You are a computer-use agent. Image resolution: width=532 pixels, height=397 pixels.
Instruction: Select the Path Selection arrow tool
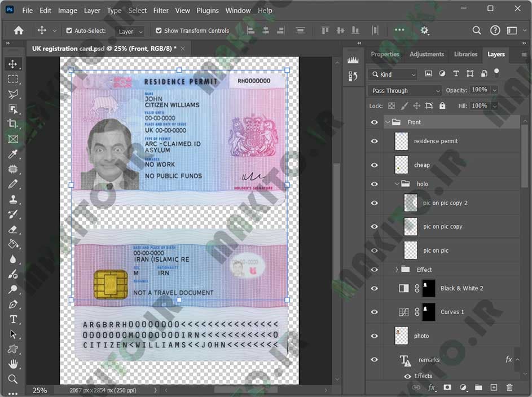(13, 334)
